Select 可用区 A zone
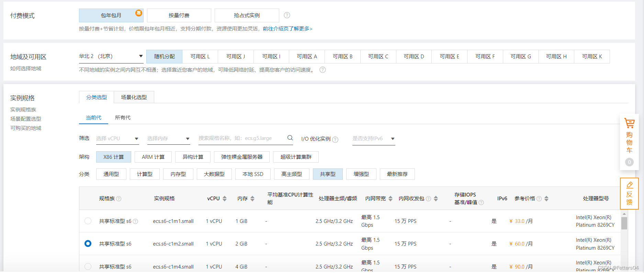Screen dimensions: 644x273 (x=307, y=57)
